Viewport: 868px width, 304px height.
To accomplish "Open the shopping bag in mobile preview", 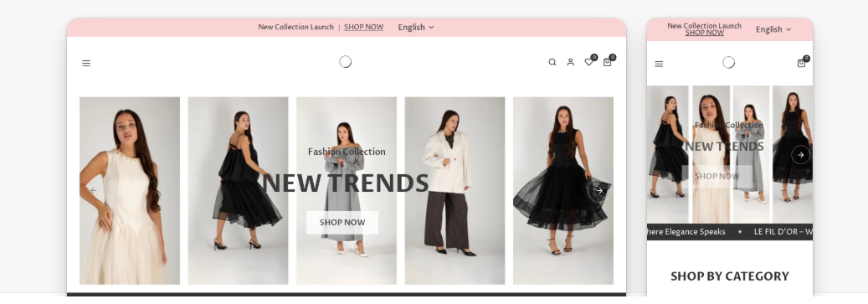I will click(x=802, y=62).
